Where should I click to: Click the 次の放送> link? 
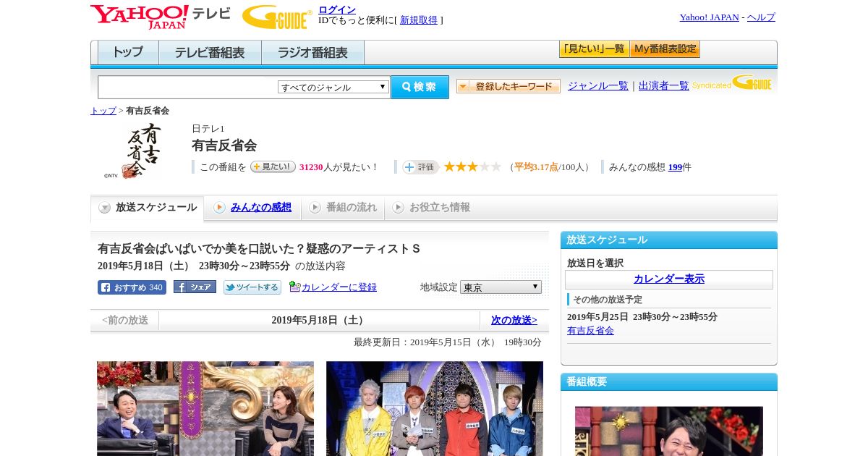coord(514,321)
